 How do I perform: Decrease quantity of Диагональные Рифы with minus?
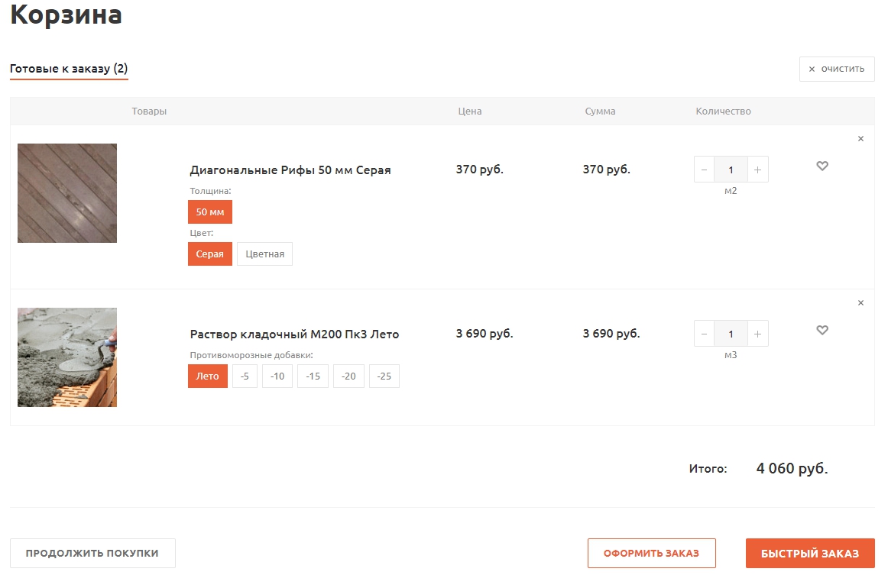pos(704,170)
